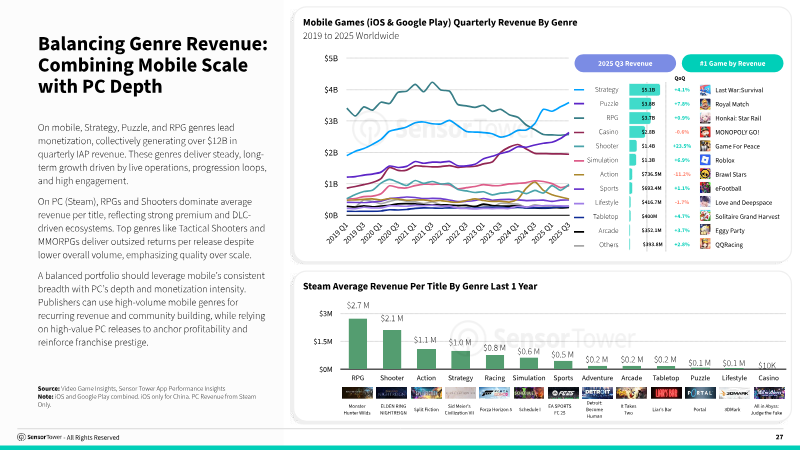Open the ELDEN RING NIGHTREIGN thumbnail

(391, 393)
